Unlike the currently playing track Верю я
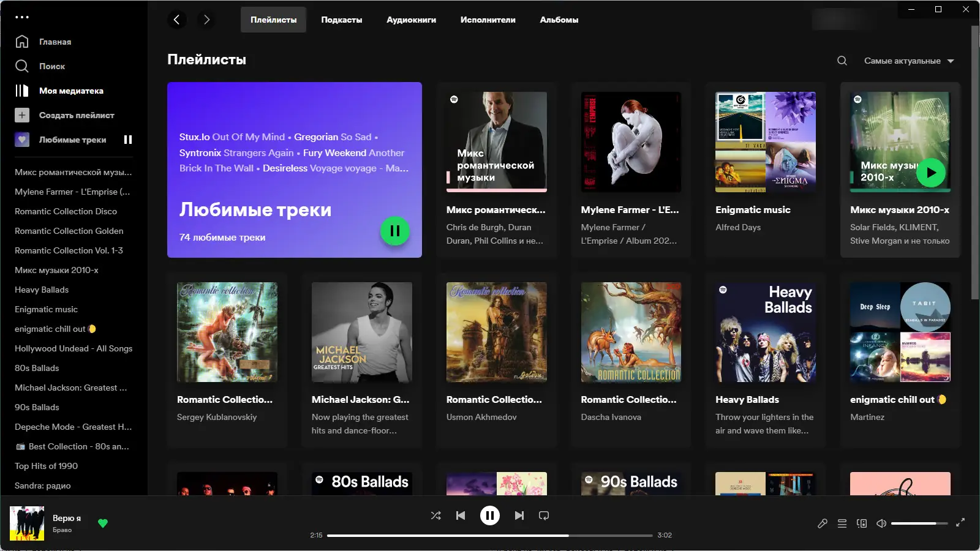Image resolution: width=980 pixels, height=551 pixels. [x=102, y=523]
